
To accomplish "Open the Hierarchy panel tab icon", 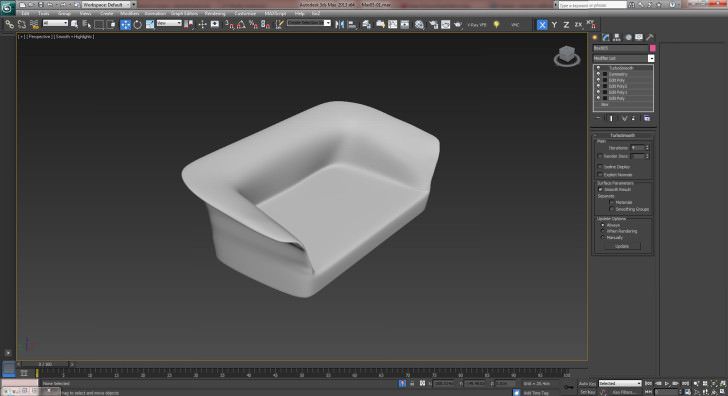I will [617, 37].
